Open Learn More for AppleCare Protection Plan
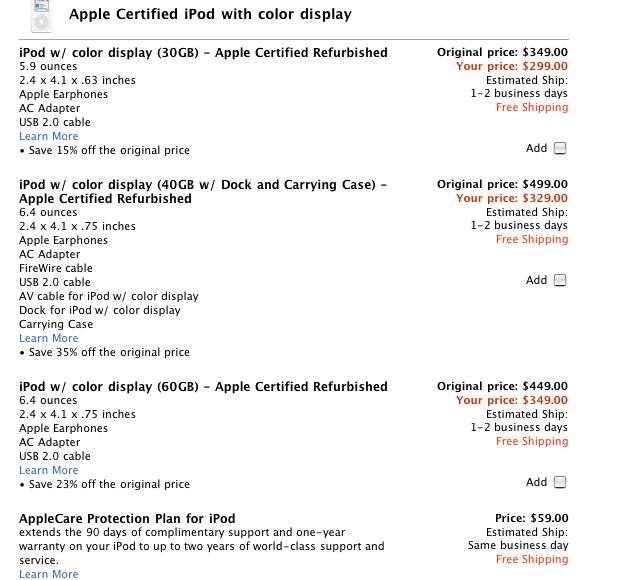This screenshot has width=634, height=580. click(48, 574)
